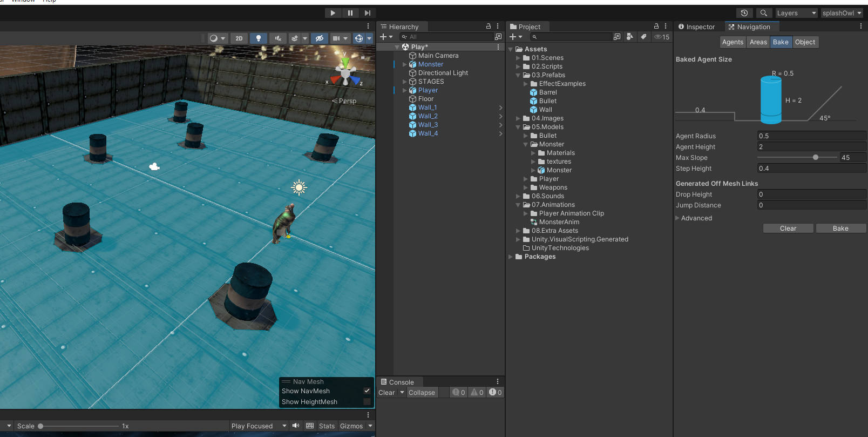Switch to the Inspector tab
This screenshot has height=437, width=868.
coord(696,26)
